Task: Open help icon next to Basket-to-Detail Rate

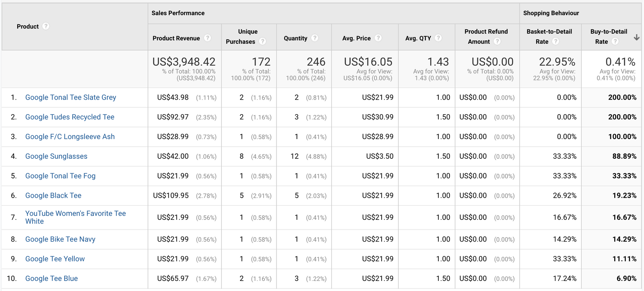Action: (x=555, y=41)
